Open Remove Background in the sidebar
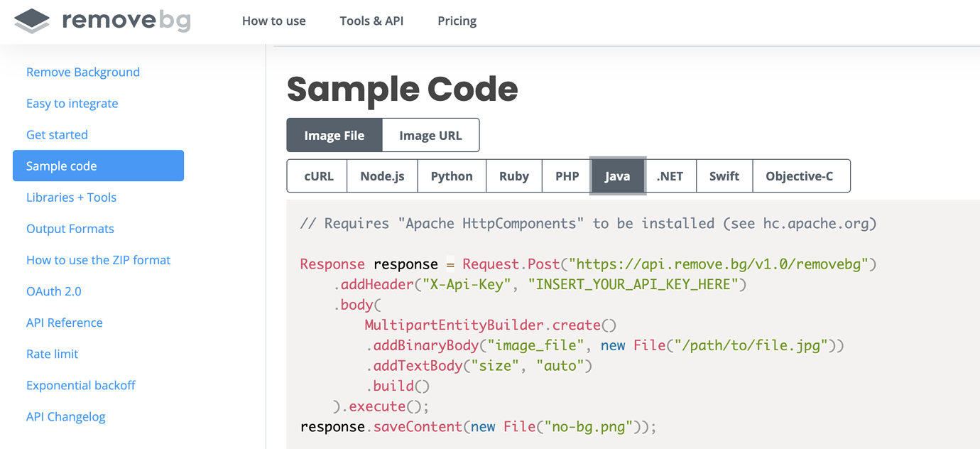This screenshot has height=449, width=980. point(83,72)
